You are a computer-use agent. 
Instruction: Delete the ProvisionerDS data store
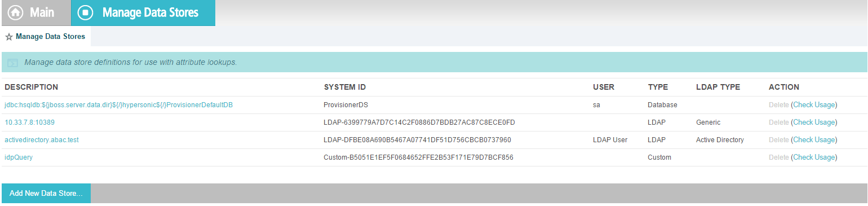pyautogui.click(x=778, y=105)
